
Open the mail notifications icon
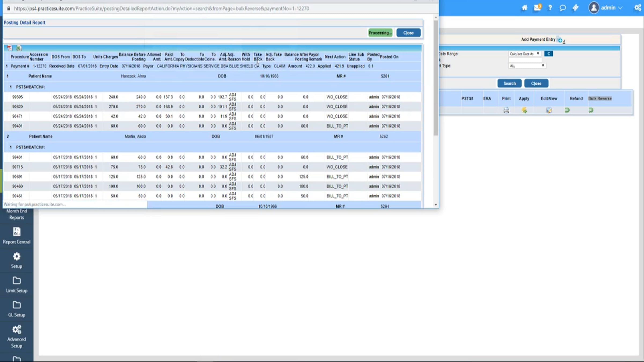pos(537,8)
